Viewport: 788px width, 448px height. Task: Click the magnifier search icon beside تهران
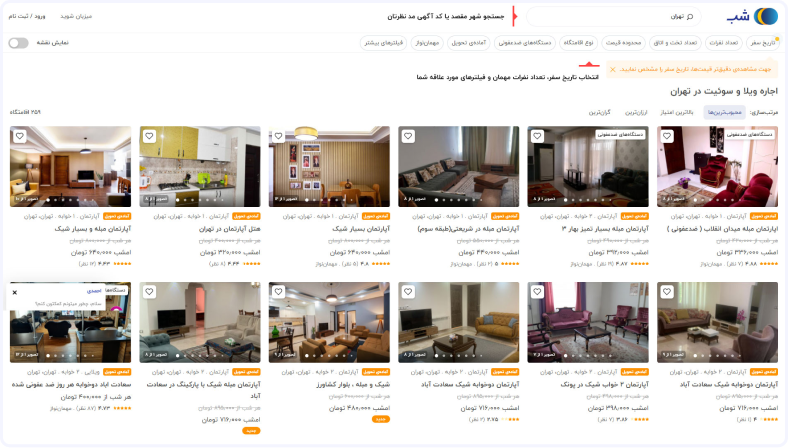690,17
